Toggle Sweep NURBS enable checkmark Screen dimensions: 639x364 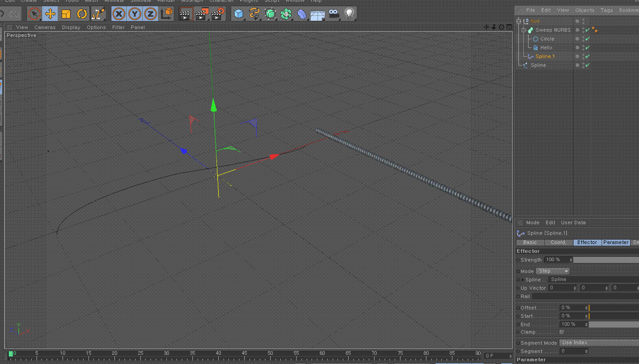click(588, 30)
